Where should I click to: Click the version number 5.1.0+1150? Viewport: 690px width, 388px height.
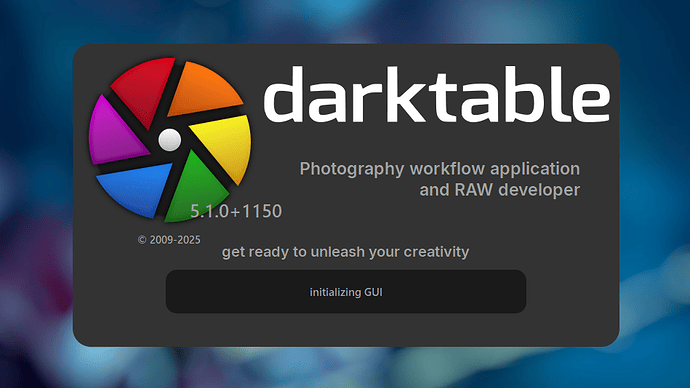tap(236, 211)
